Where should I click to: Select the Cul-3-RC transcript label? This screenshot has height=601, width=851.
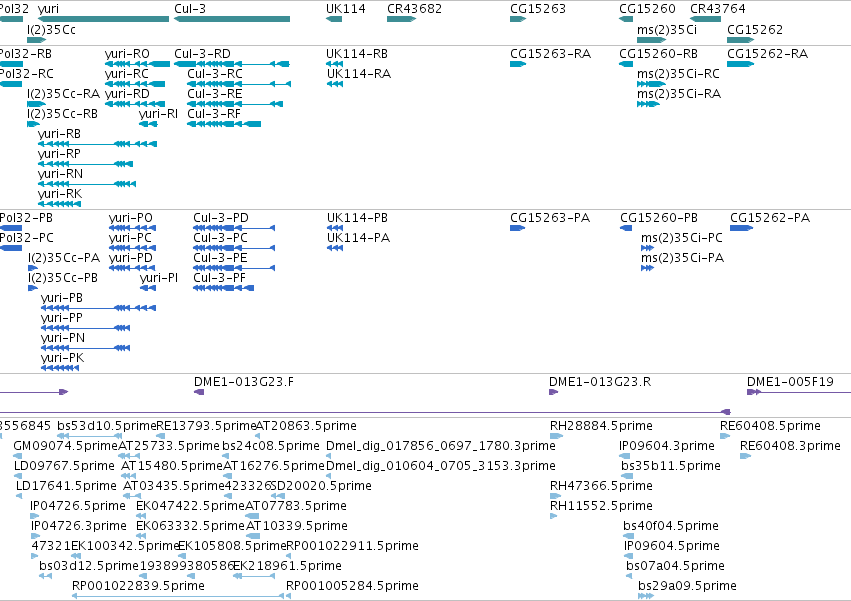click(215, 74)
